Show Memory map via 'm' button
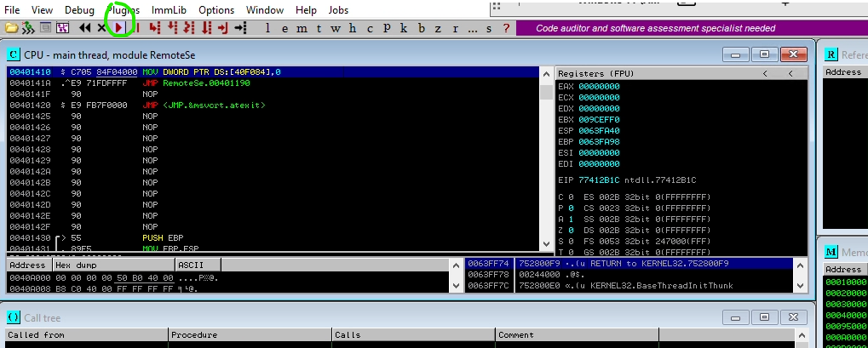The height and width of the screenshot is (348, 868). (302, 28)
